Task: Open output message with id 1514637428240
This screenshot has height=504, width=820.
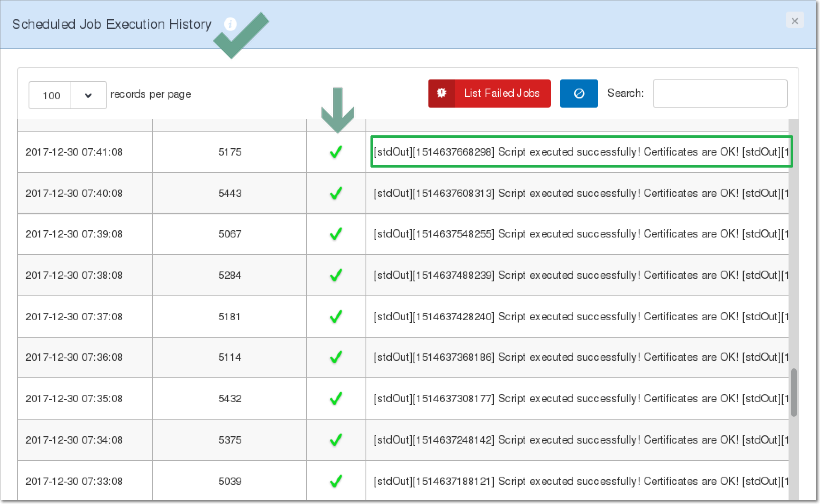Action: tap(581, 317)
